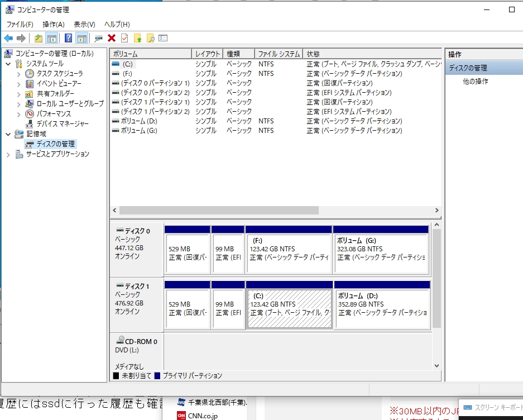Toggle the console tree pane icon
The image size is (523, 420).
[52, 39]
